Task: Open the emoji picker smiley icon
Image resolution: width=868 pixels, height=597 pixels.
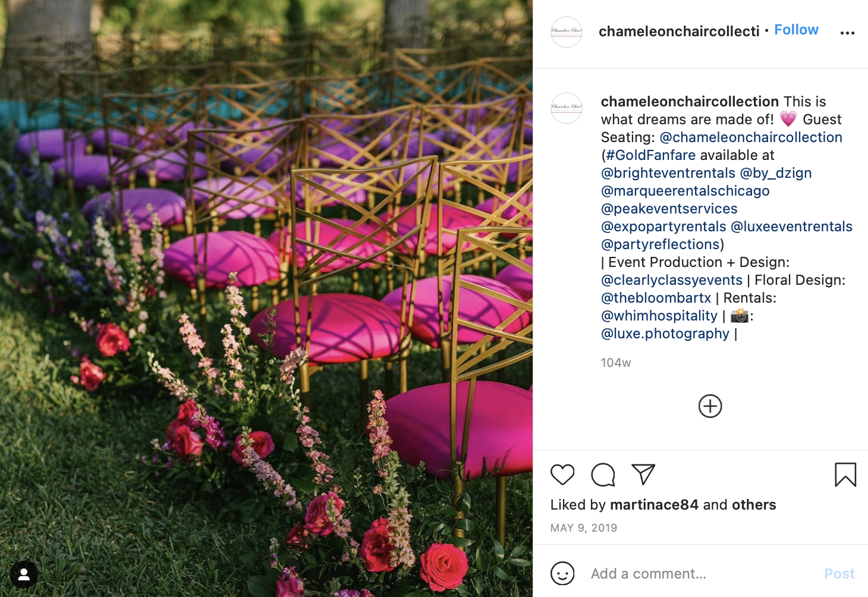Action: pyautogui.click(x=562, y=573)
